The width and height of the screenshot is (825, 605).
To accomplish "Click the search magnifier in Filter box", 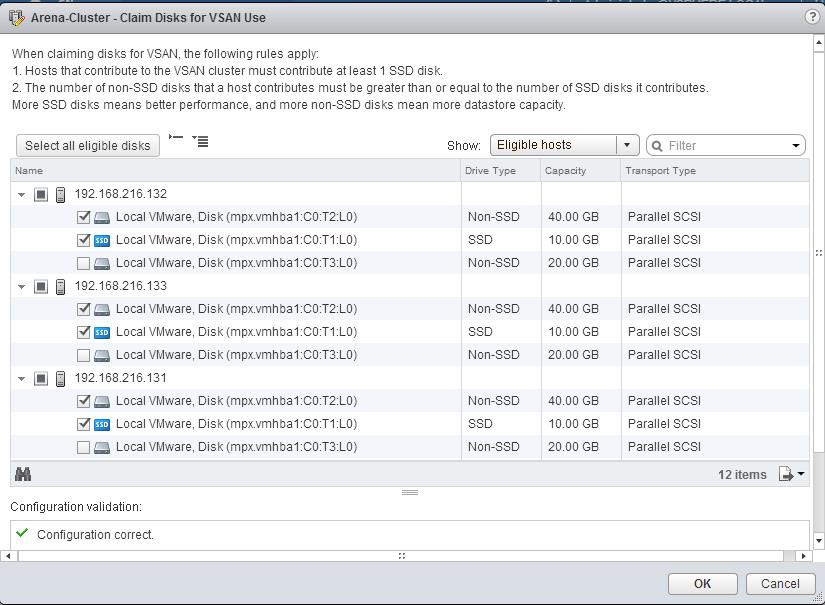I will click(x=657, y=146).
